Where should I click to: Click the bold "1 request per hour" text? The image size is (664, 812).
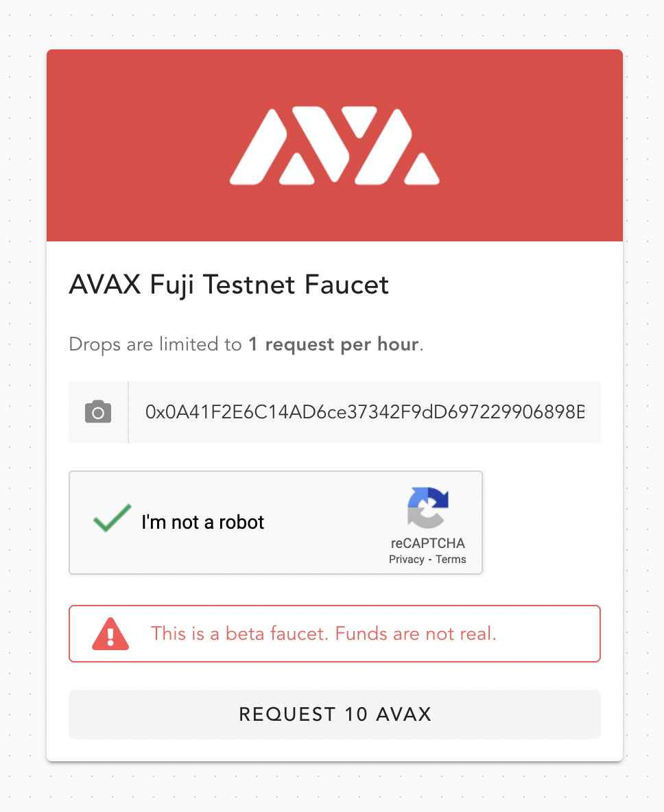click(333, 344)
